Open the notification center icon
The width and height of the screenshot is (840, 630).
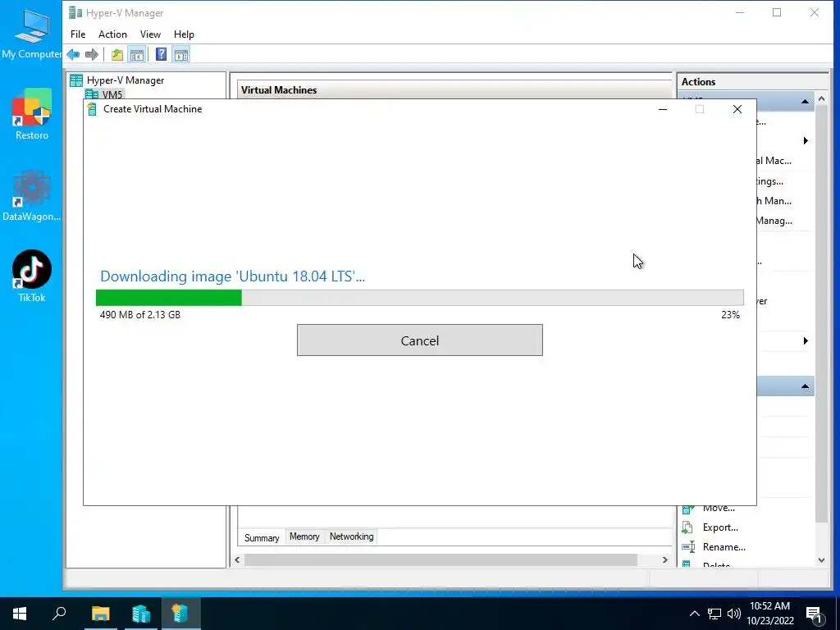pos(815,614)
